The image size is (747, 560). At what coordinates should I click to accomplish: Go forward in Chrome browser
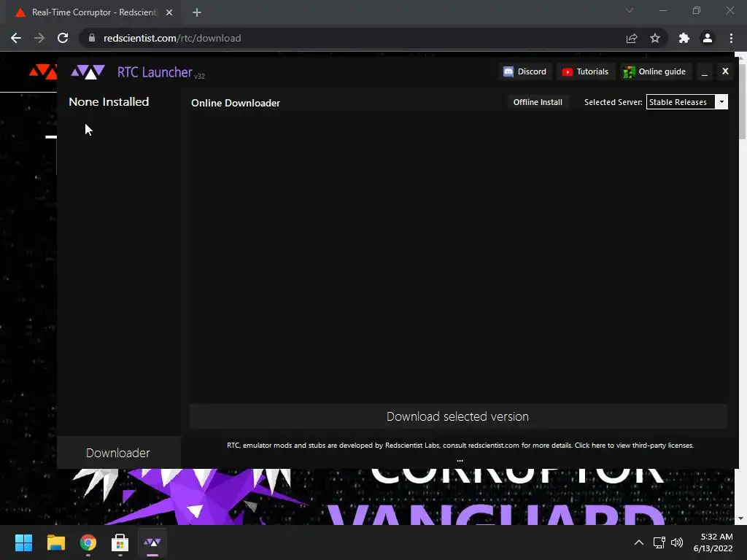pos(39,38)
